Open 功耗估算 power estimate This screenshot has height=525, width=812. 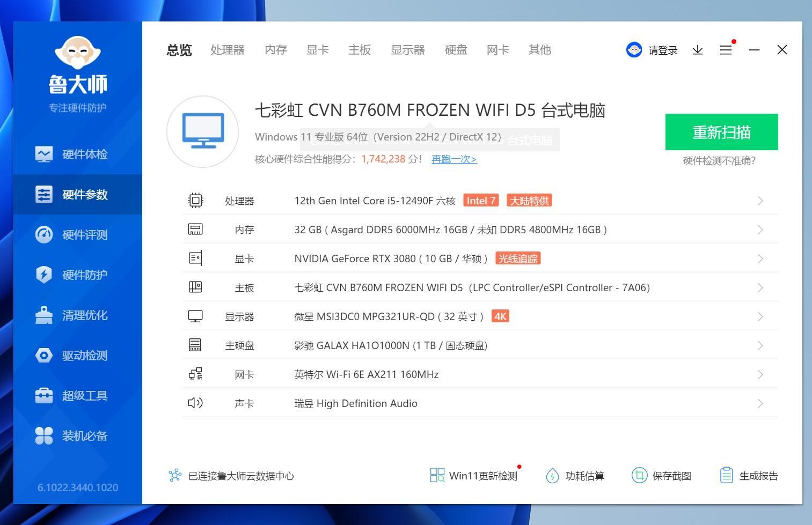[x=575, y=476]
